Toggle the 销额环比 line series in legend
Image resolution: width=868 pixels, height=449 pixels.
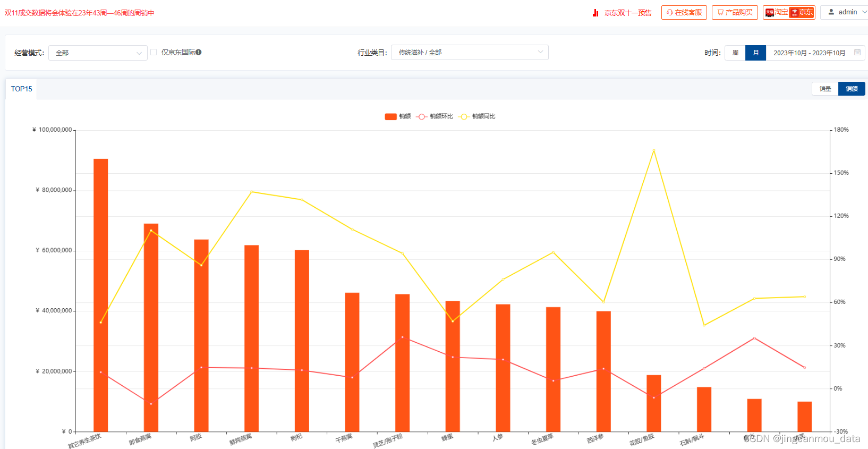click(x=435, y=116)
